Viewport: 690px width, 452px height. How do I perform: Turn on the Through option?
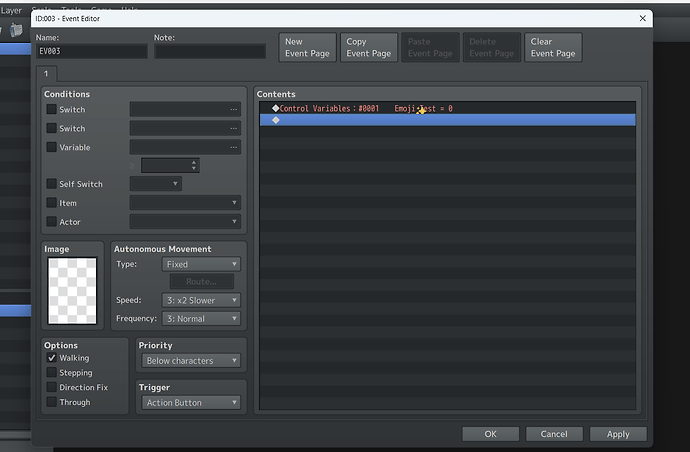(51, 402)
